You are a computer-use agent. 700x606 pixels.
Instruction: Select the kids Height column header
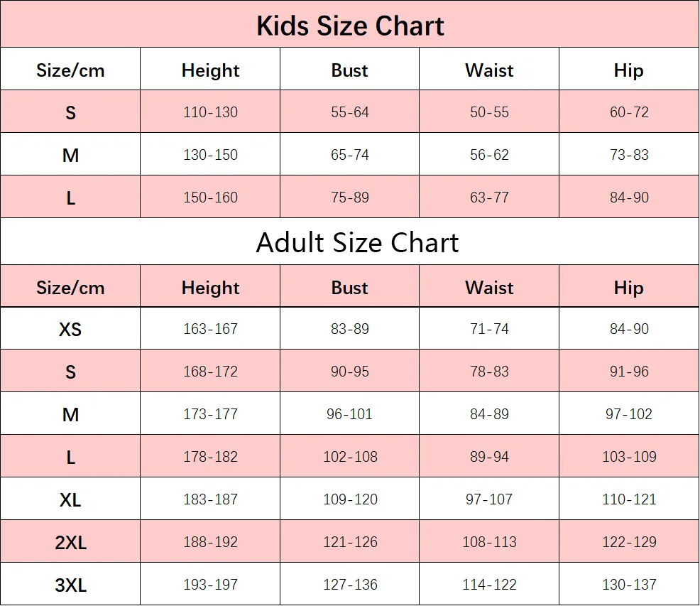pos(210,70)
